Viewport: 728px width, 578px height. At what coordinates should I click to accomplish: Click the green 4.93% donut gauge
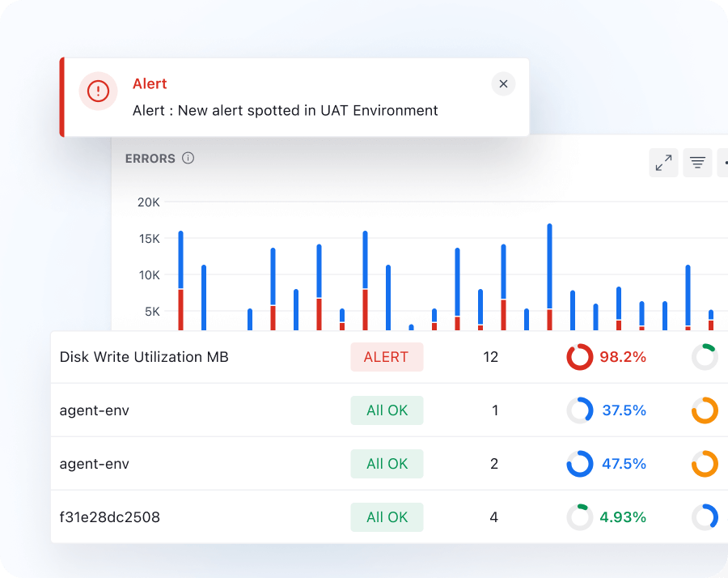pos(580,517)
